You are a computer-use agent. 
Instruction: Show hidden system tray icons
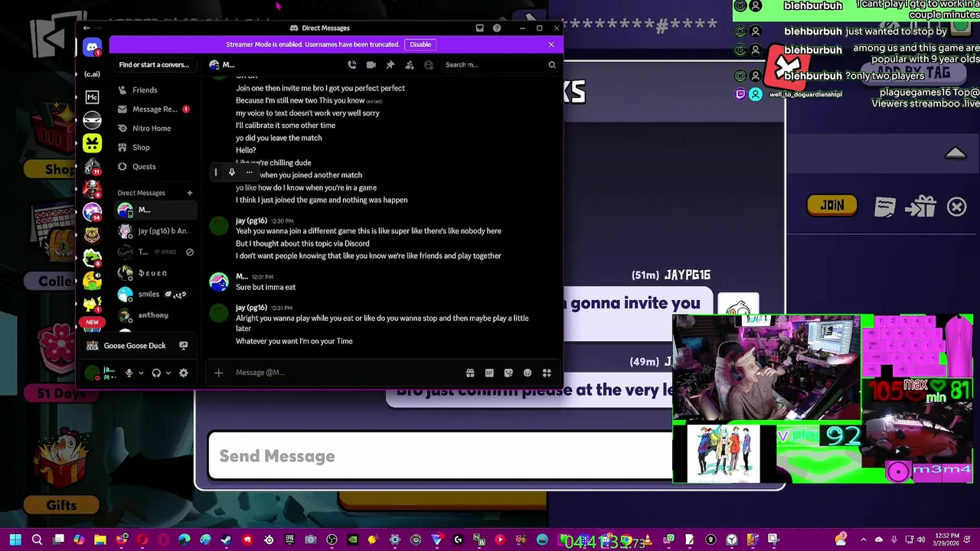point(864,540)
